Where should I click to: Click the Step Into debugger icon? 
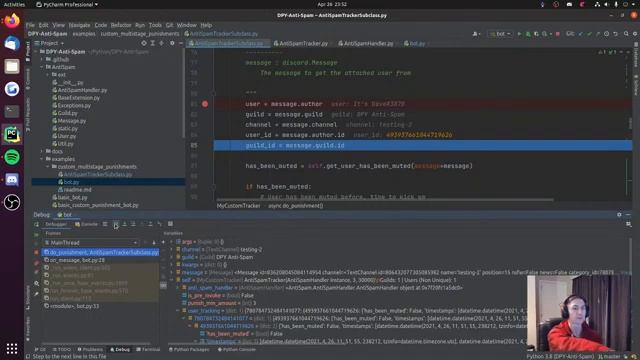pyautogui.click(x=124, y=224)
